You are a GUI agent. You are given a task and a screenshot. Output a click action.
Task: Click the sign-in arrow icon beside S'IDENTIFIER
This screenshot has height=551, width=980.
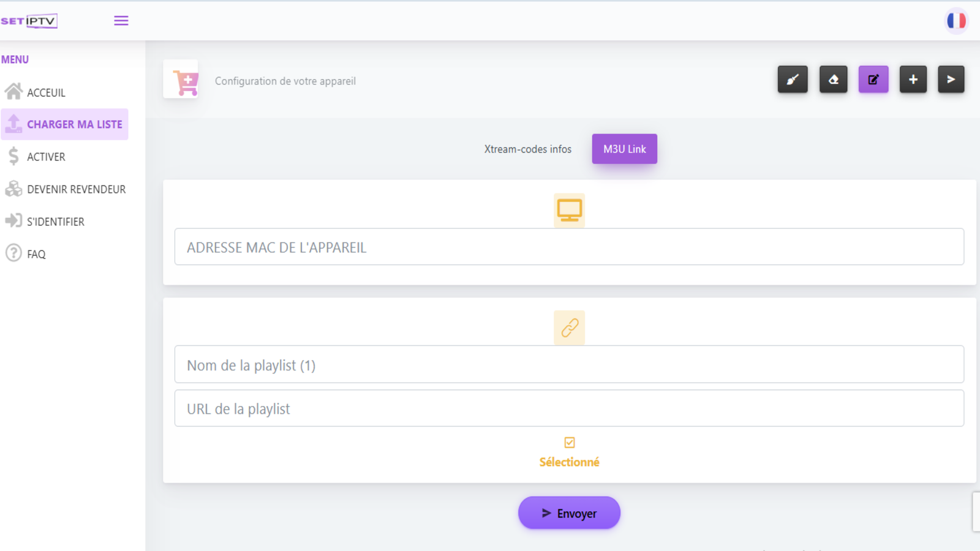coord(13,220)
